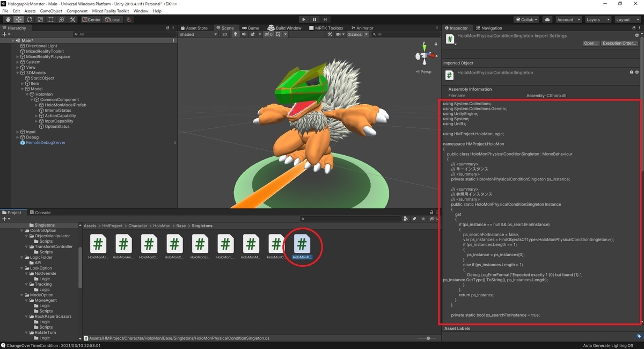Switch to the Build Window tab
This screenshot has height=349, width=644.
pyautogui.click(x=285, y=28)
